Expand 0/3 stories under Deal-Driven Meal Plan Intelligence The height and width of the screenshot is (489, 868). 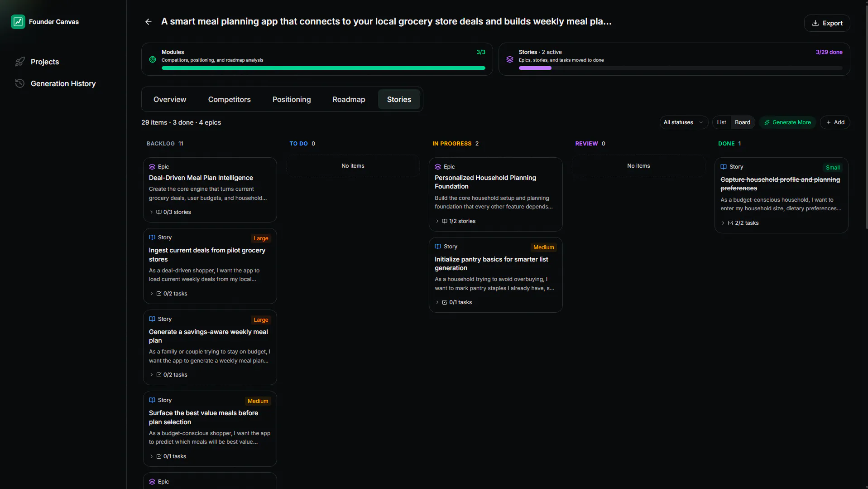click(x=170, y=212)
